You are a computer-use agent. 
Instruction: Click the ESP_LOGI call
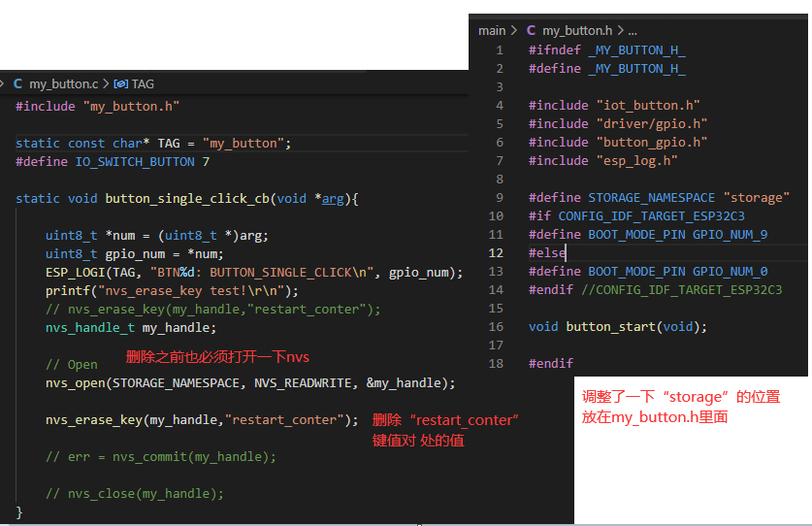[254, 272]
